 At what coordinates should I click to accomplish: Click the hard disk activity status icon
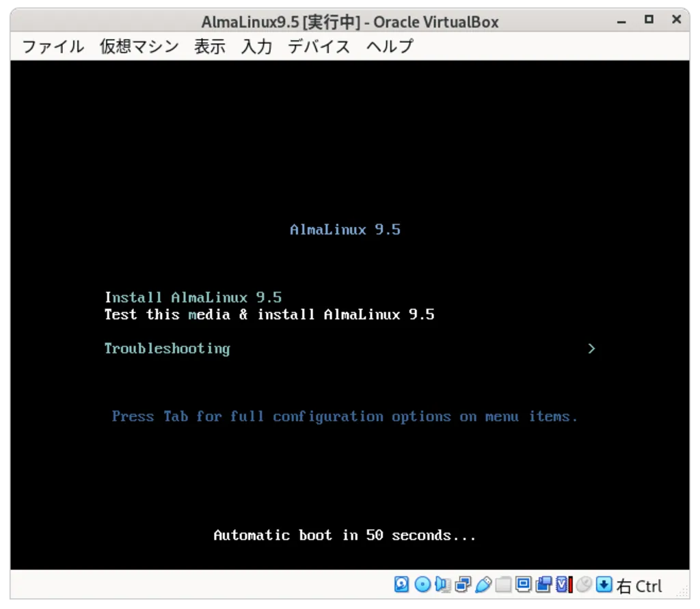pos(402,584)
